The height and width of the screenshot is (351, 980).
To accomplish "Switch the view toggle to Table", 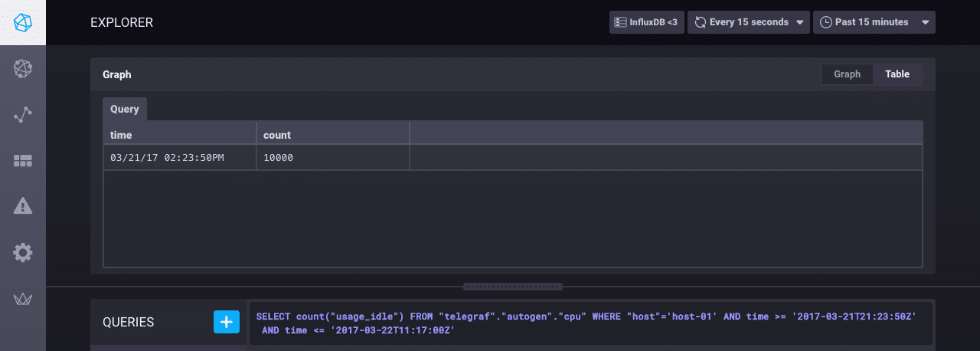I will 897,74.
